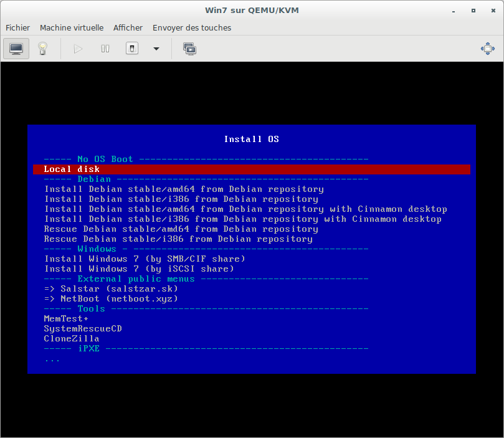Select Debian i386 with Cinnamon desktop entry
The width and height of the screenshot is (504, 438).
[243, 219]
